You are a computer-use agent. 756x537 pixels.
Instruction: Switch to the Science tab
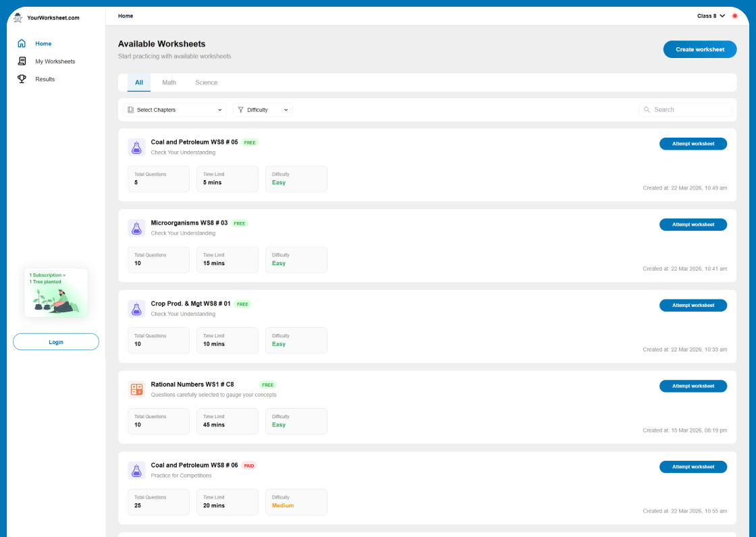tap(206, 83)
